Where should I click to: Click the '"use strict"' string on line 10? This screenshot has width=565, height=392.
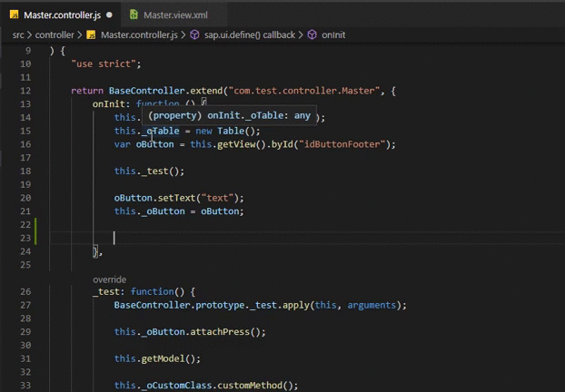pos(103,64)
